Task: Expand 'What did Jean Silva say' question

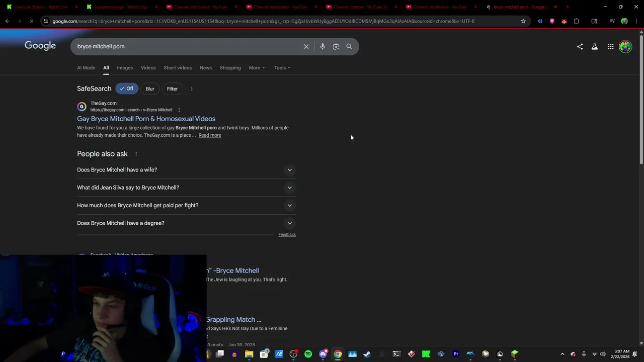Action: click(186, 188)
